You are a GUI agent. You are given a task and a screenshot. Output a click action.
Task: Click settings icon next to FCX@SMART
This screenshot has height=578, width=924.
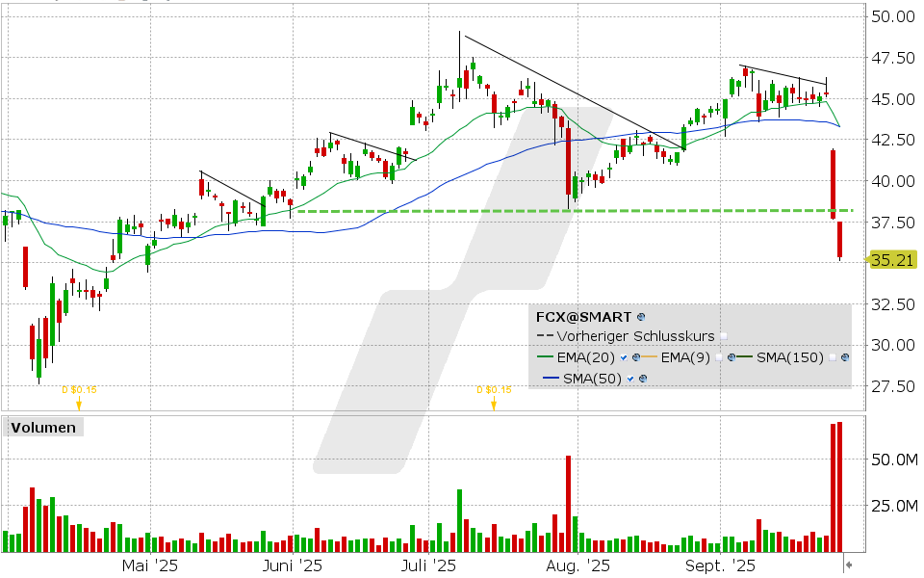click(642, 316)
